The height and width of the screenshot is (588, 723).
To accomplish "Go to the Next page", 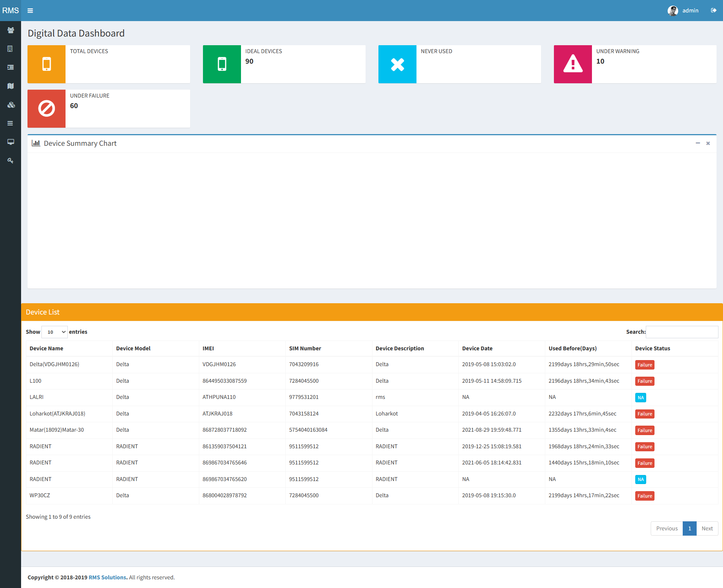I will tap(707, 528).
